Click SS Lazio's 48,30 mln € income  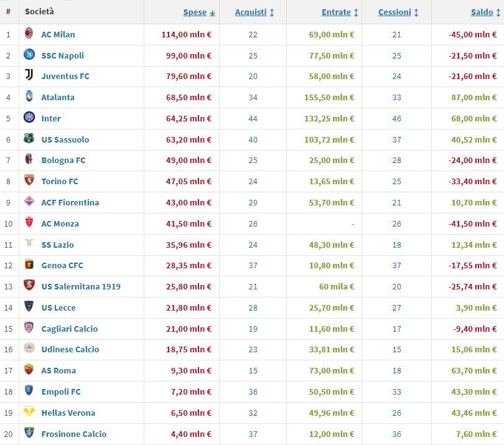[x=332, y=245]
